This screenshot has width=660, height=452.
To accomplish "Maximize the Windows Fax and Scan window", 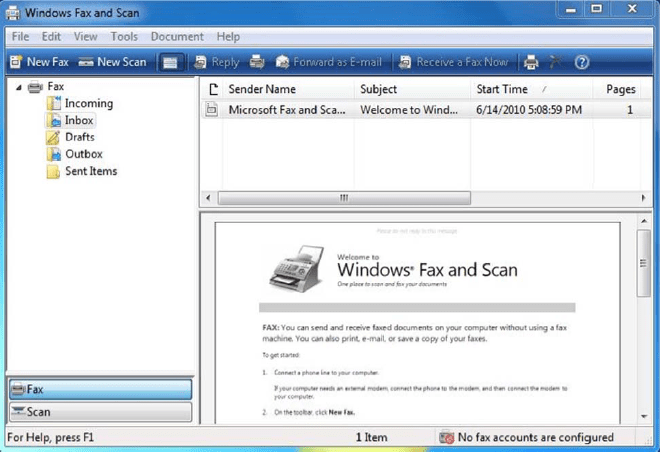I will point(596,9).
